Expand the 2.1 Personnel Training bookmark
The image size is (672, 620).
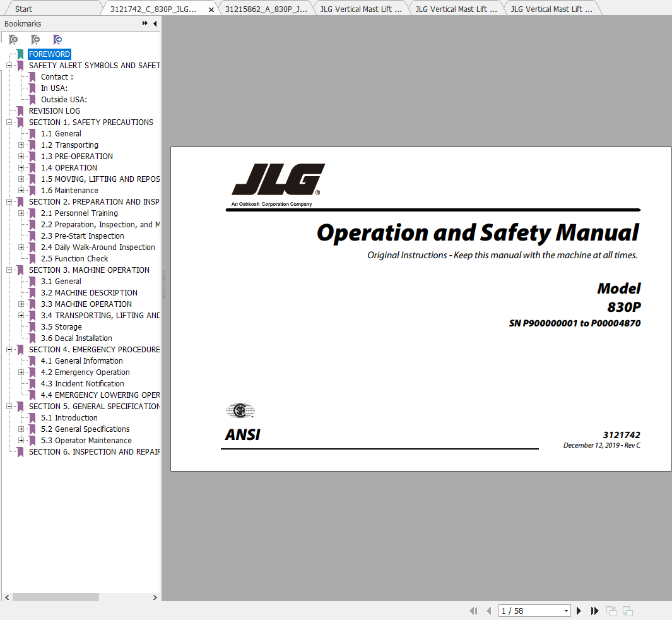point(21,213)
